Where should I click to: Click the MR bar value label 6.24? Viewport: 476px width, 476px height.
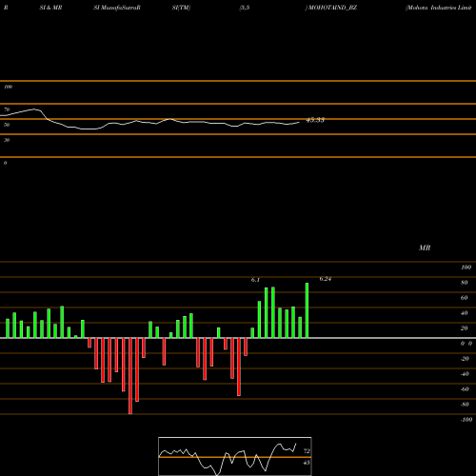click(x=326, y=279)
